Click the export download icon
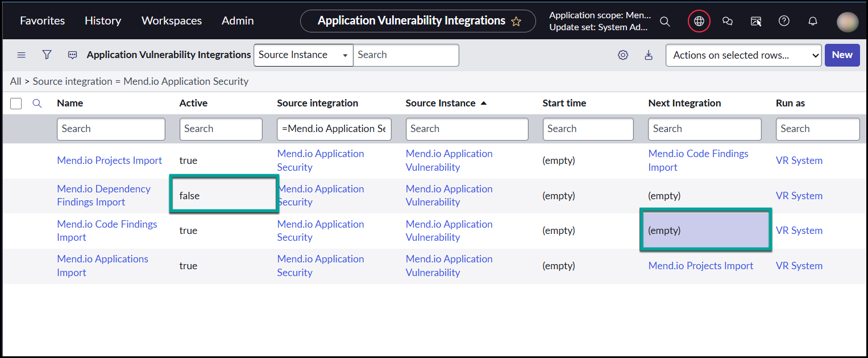Image resolution: width=868 pixels, height=358 pixels. (649, 55)
